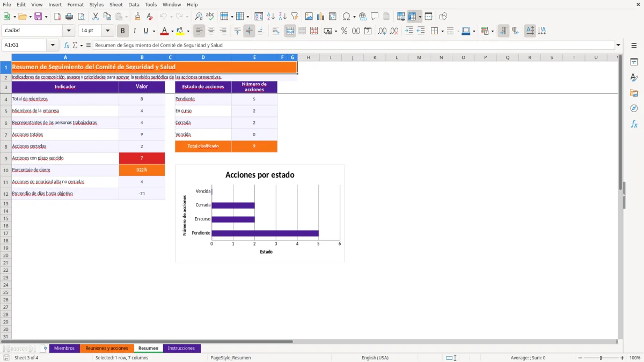Toggle bold formatting
The width and height of the screenshot is (644, 362).
point(123,31)
